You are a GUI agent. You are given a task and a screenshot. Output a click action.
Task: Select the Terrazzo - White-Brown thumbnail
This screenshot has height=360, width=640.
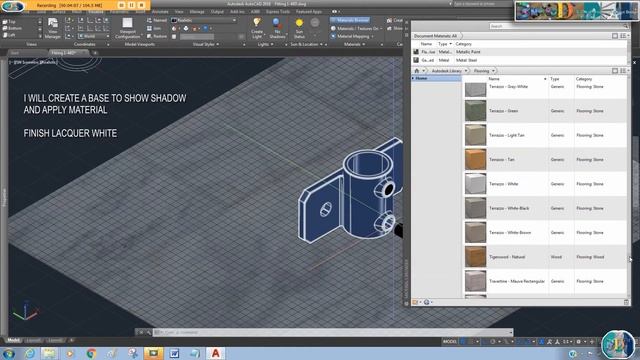click(476, 233)
